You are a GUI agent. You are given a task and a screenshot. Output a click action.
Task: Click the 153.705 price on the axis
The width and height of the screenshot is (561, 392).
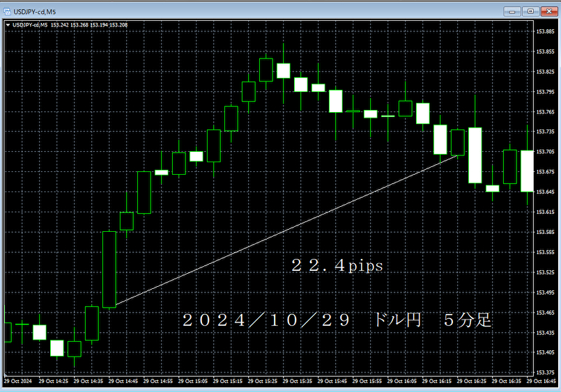tap(545, 152)
